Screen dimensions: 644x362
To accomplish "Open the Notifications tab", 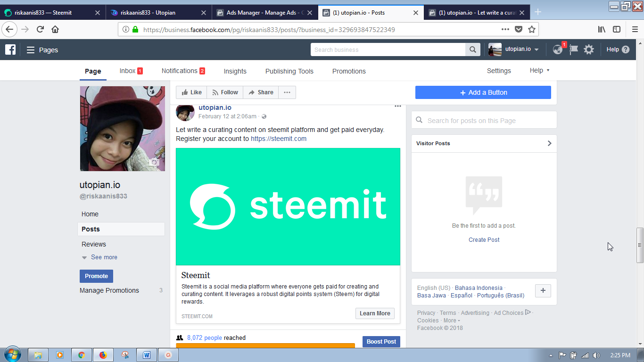I will [x=183, y=71].
